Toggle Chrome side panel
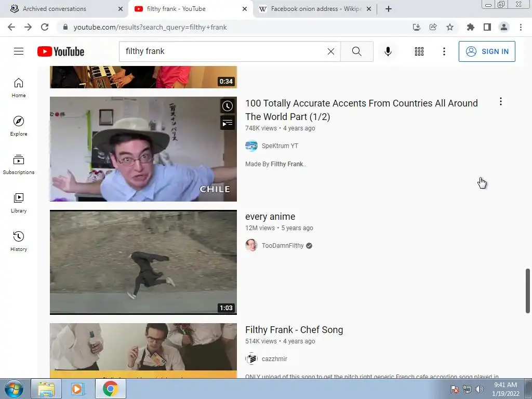Image resolution: width=532 pixels, height=399 pixels. (x=487, y=27)
